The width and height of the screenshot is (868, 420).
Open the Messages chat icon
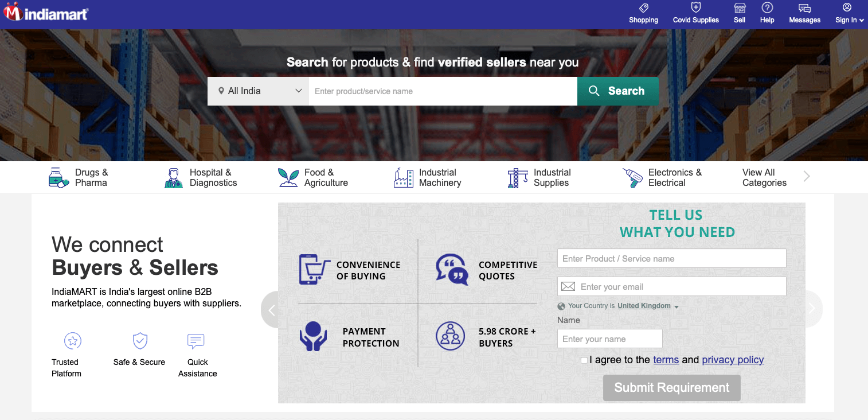(805, 8)
